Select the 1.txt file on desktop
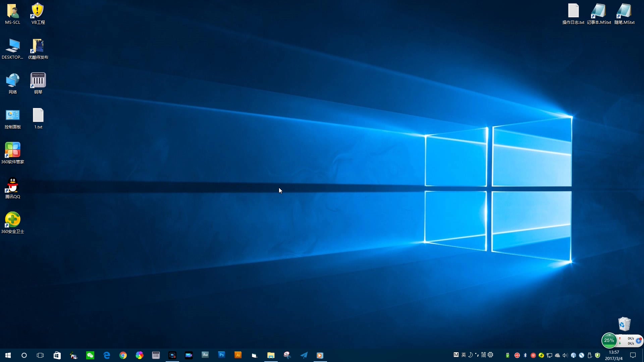 tap(38, 119)
